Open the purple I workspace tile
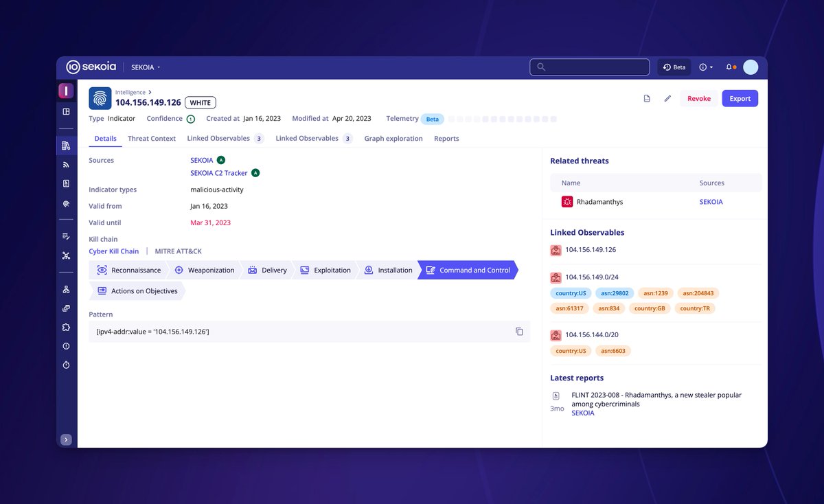824x504 pixels. (66, 91)
